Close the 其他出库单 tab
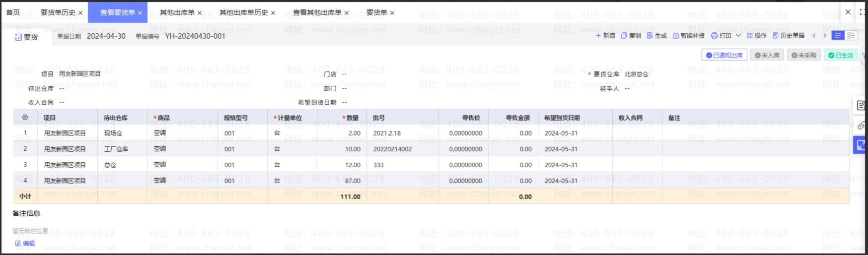The image size is (868, 255). [200, 13]
